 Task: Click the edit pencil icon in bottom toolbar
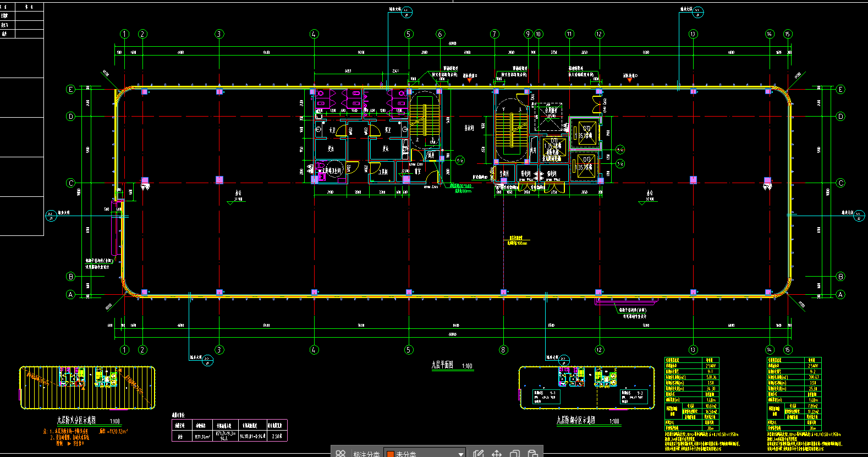pyautogui.click(x=478, y=454)
